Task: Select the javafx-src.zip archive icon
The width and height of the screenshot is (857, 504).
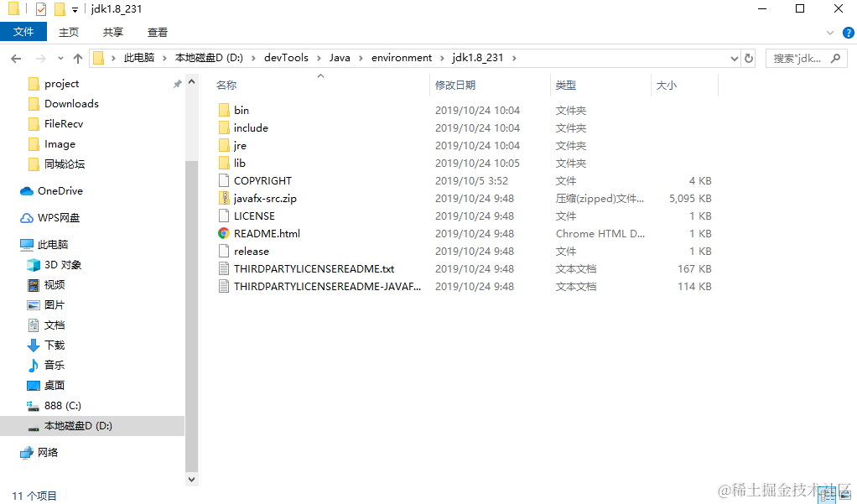Action: 224,199
